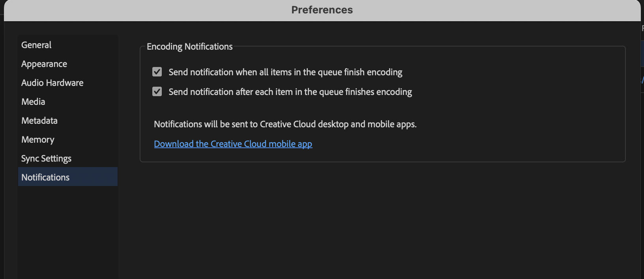Click the Notifications sidebar highlight
This screenshot has width=644, height=279.
click(x=67, y=177)
